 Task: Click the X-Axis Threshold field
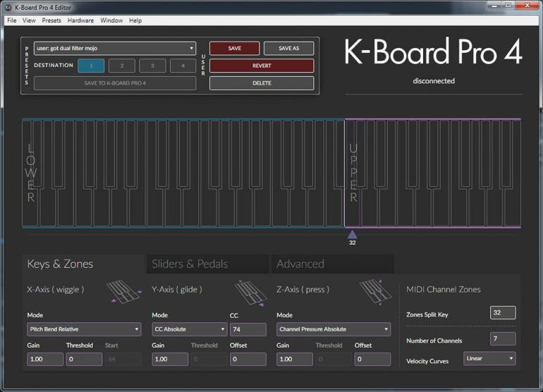click(x=84, y=359)
